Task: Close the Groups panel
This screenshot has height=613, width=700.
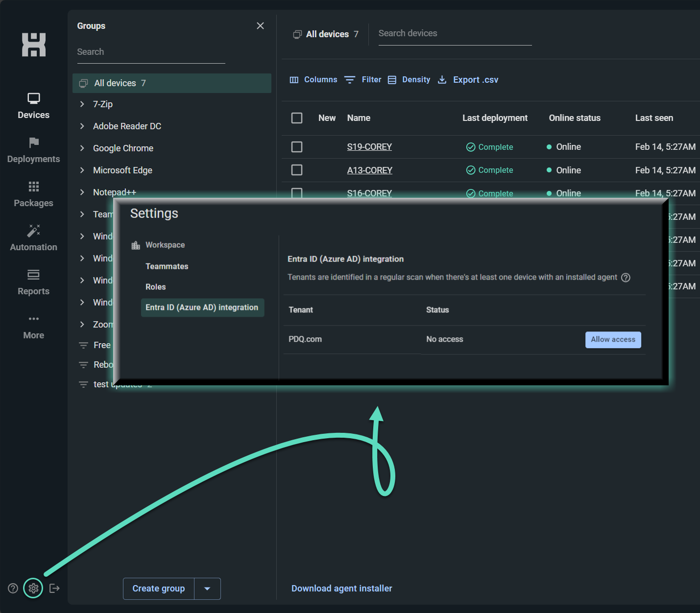Action: [x=260, y=25]
